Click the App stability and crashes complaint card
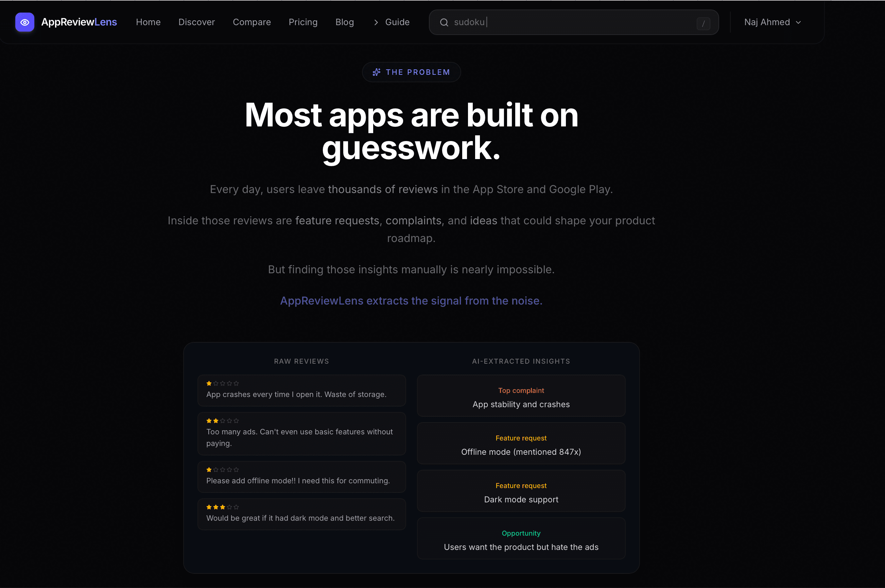 [x=521, y=396]
